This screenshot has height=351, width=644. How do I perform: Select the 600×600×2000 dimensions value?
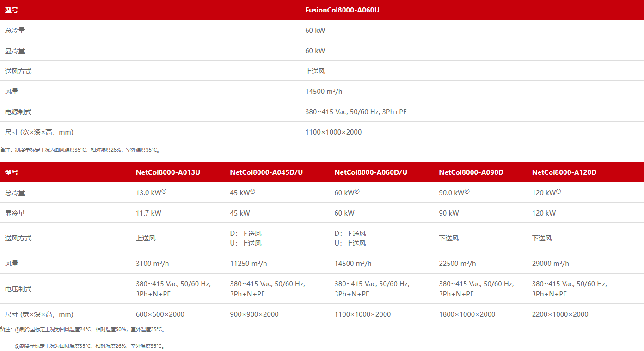click(x=160, y=314)
